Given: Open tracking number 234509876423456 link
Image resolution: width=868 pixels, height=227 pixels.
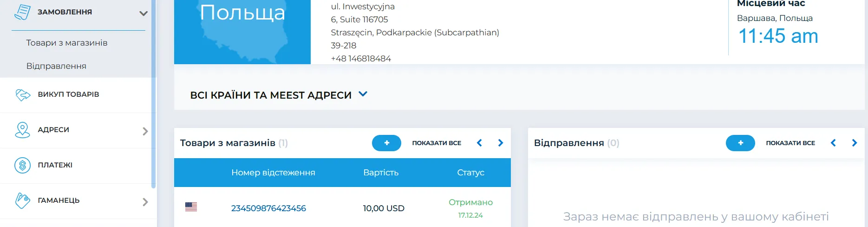Looking at the screenshot, I should tap(268, 208).
